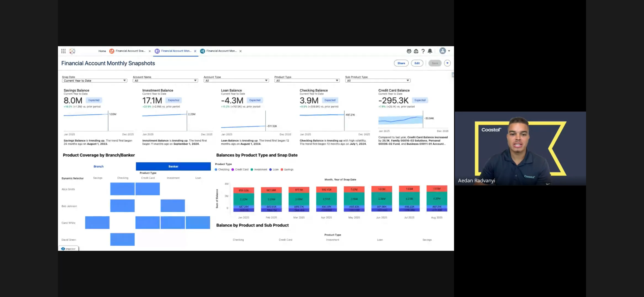Open the app launcher grid icon
The image size is (644, 297).
point(63,51)
